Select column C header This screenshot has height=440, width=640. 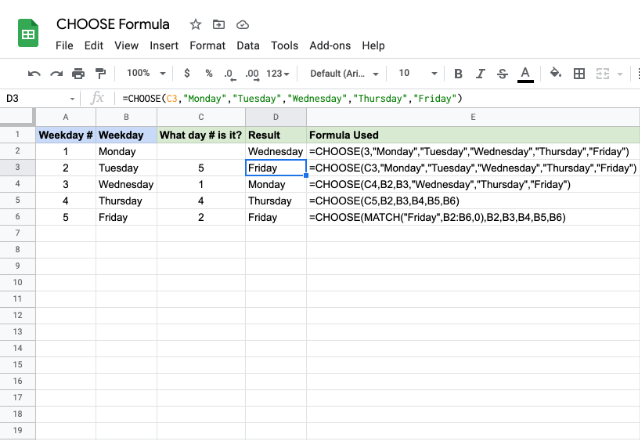pos(201,117)
